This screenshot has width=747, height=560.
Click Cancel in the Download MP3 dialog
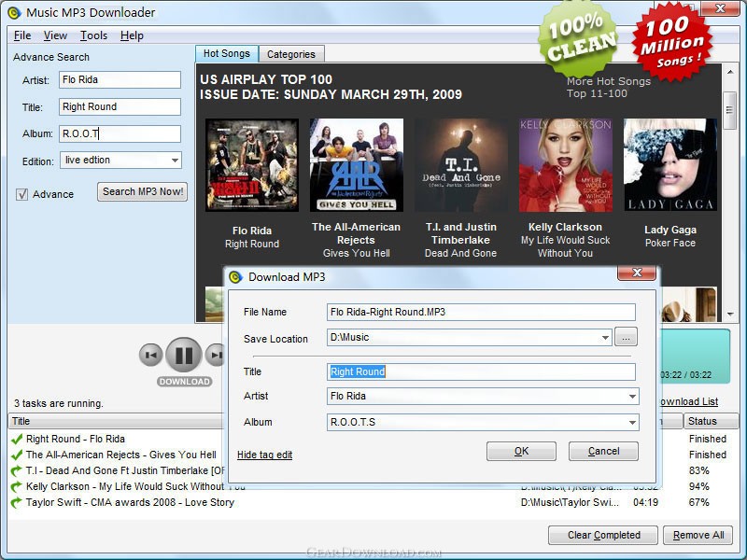coord(603,451)
